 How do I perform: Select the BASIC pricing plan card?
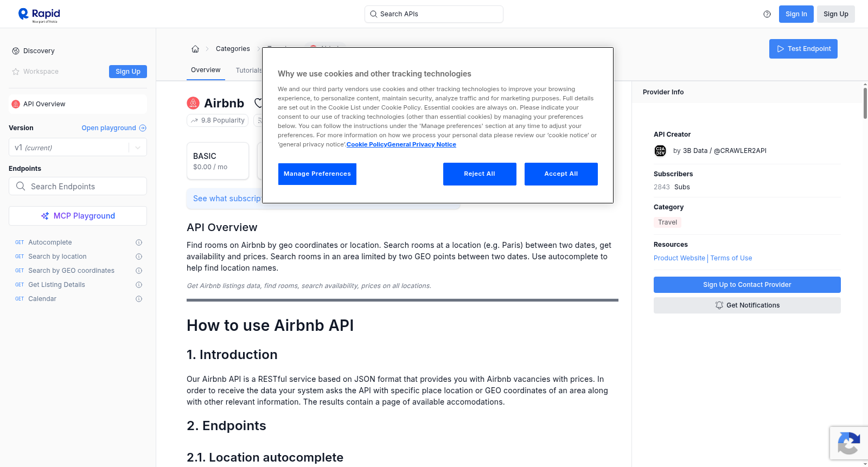[x=218, y=161]
